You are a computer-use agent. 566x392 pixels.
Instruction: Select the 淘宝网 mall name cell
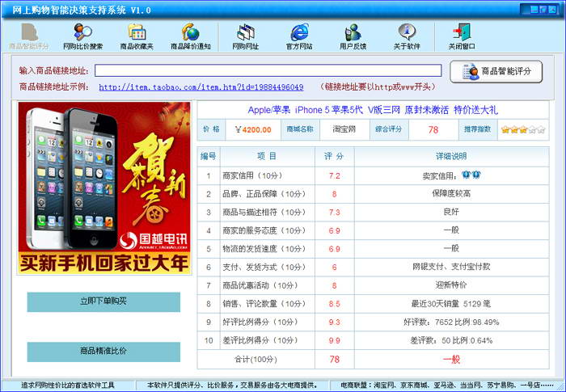click(x=344, y=129)
